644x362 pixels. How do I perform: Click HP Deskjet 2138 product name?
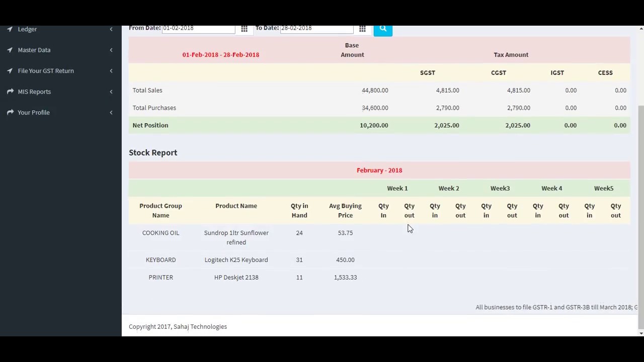point(236,278)
